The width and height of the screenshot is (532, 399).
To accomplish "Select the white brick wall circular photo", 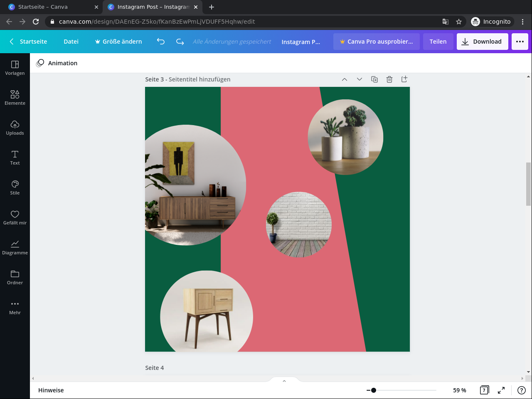I will (x=299, y=224).
